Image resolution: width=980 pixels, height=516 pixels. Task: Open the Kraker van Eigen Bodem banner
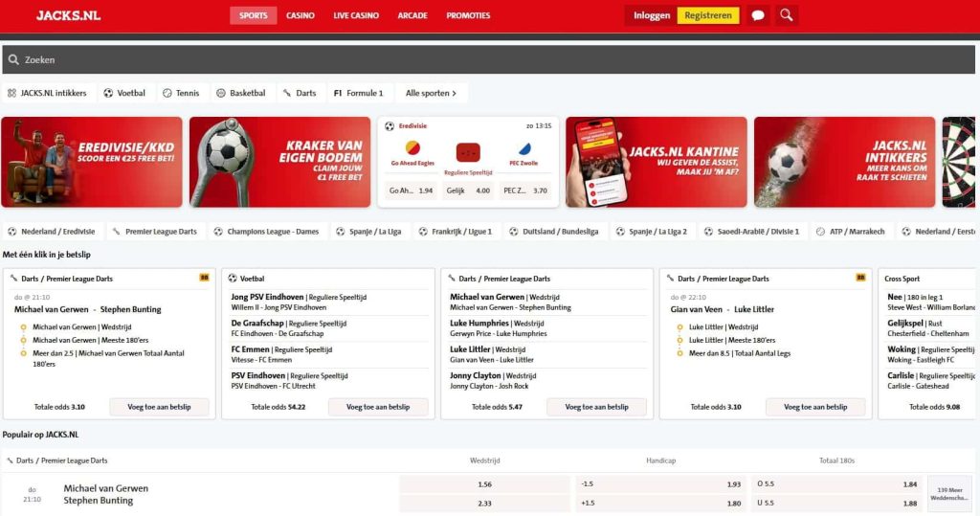coord(280,162)
